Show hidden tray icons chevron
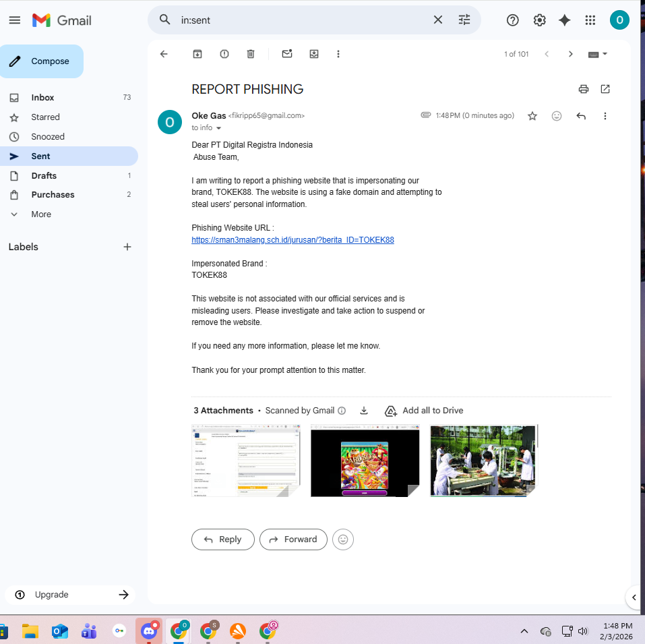Image resolution: width=645 pixels, height=644 pixels. click(x=524, y=631)
